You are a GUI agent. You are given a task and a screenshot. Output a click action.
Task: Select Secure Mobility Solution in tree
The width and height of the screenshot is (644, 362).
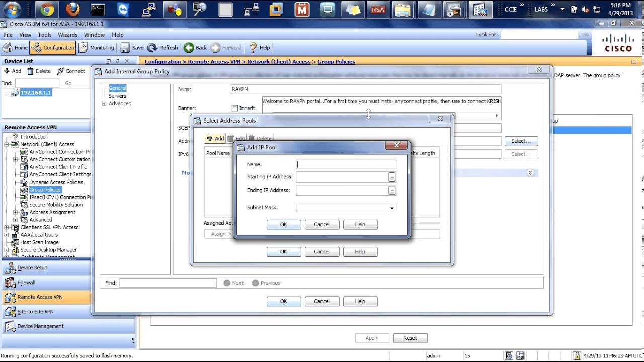pos(56,205)
